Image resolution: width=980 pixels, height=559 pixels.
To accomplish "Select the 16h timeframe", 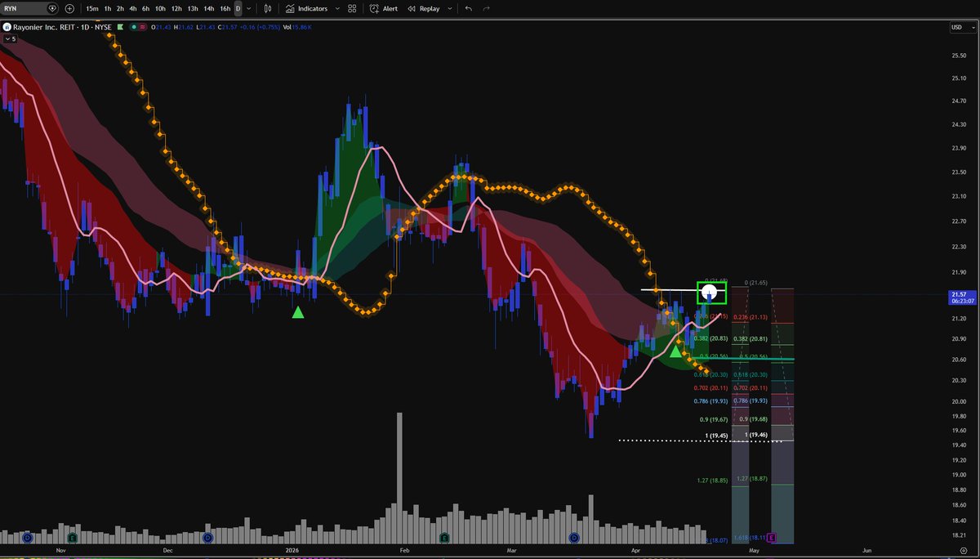I will 225,8.
